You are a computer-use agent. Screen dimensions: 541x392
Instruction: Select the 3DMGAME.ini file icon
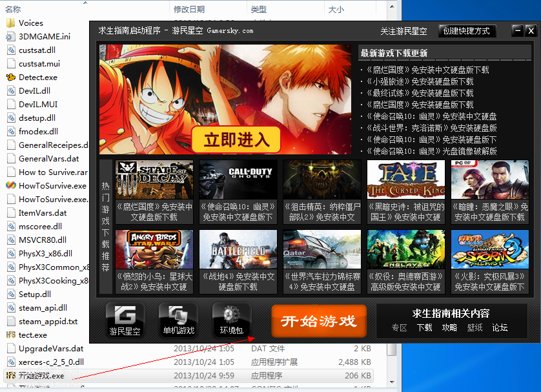coord(11,37)
